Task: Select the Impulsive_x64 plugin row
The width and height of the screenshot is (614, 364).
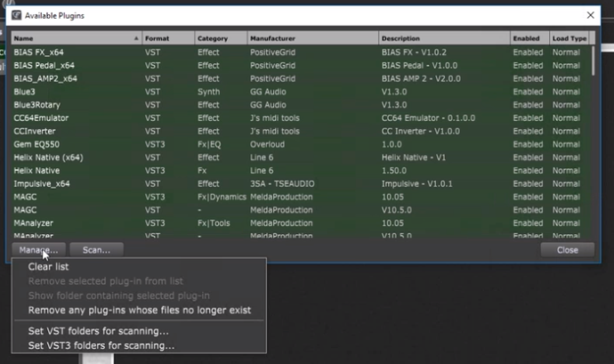Action: 301,183
